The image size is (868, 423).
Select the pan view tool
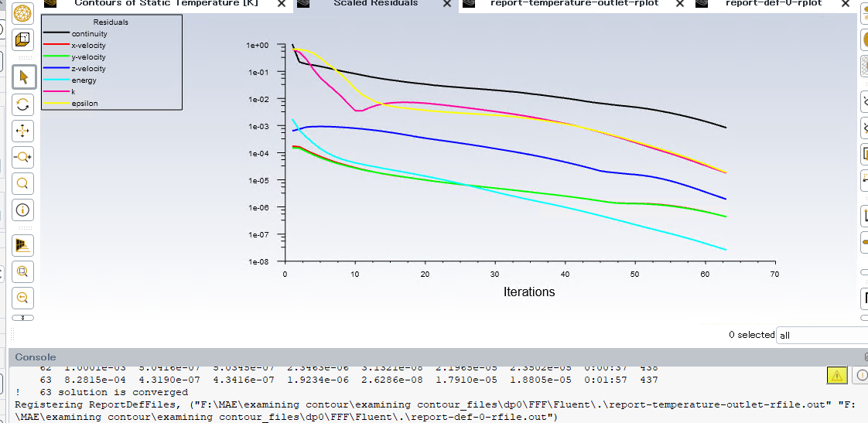22,131
